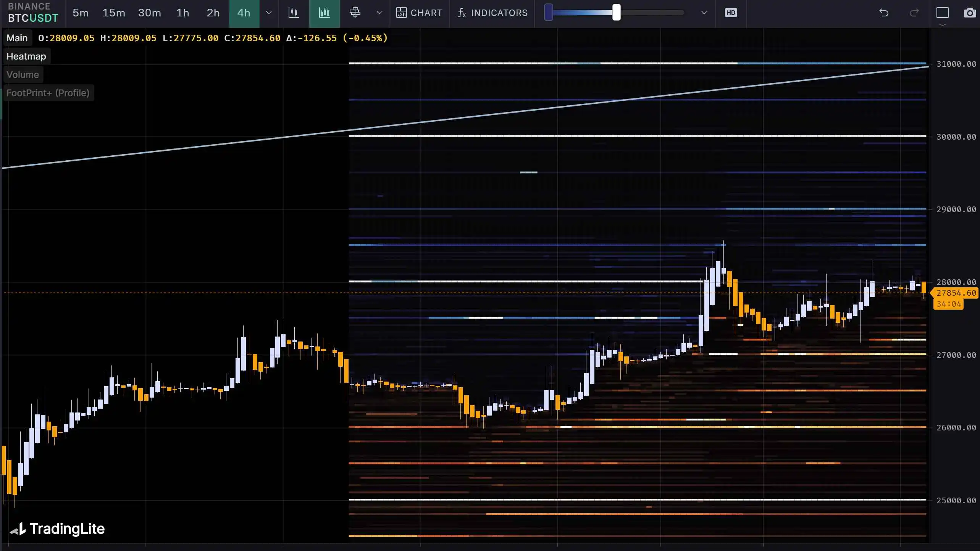The height and width of the screenshot is (551, 980).
Task: Expand the timeframe dropdown after 4h
Action: click(x=269, y=13)
